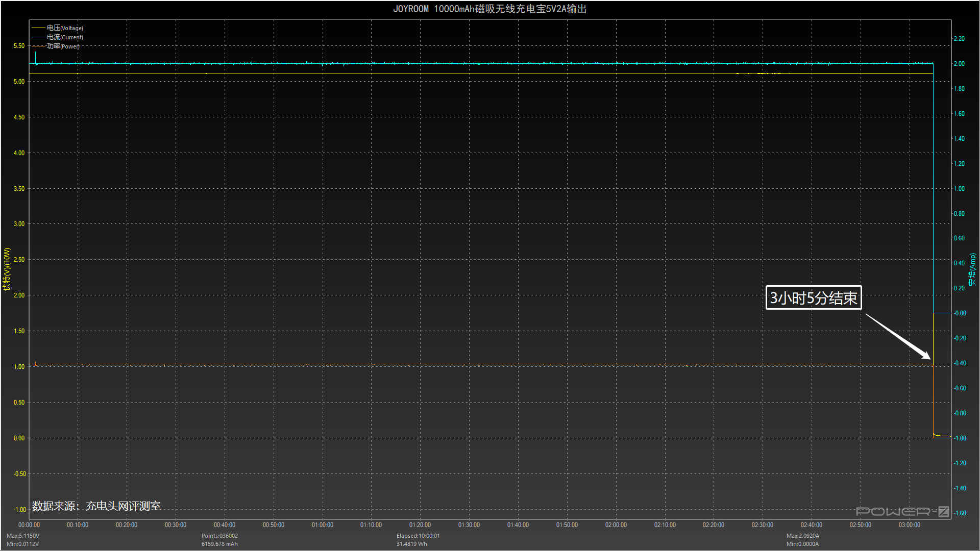
Task: Click the 31.4819 Wh energy readout
Action: (x=411, y=544)
